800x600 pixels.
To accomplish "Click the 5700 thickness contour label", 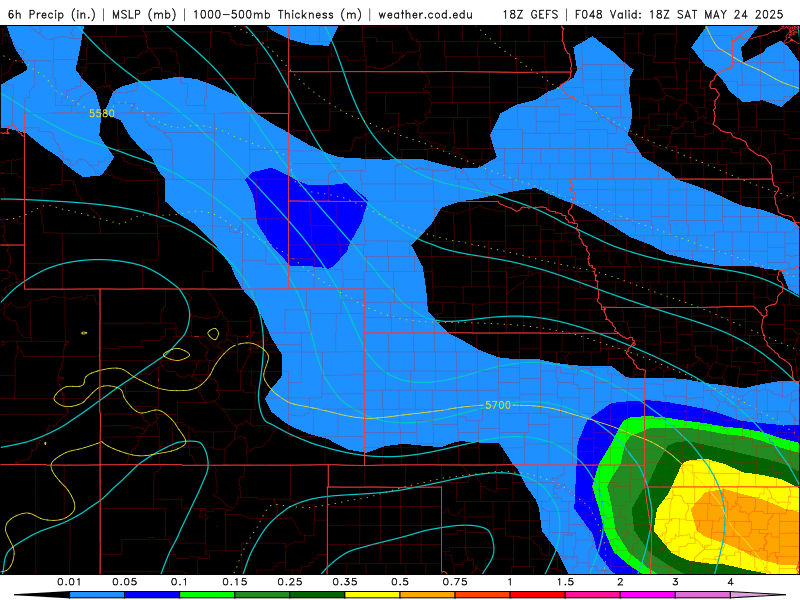I will pyautogui.click(x=497, y=405).
